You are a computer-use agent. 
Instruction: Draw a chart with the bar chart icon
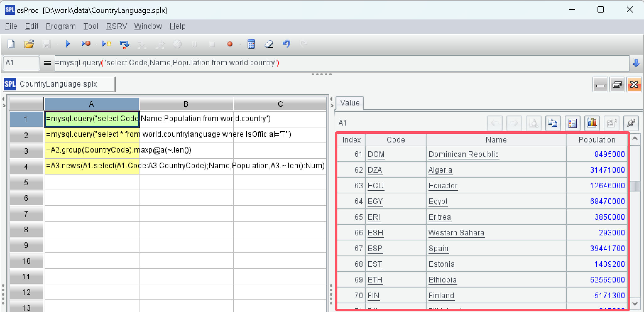tap(592, 123)
